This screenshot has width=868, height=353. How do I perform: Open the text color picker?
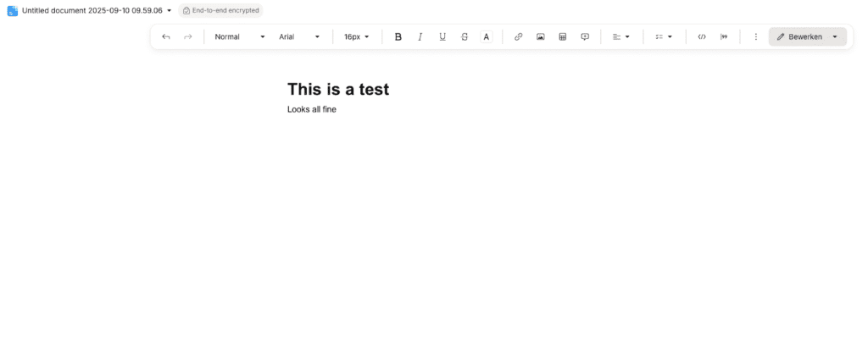click(487, 37)
